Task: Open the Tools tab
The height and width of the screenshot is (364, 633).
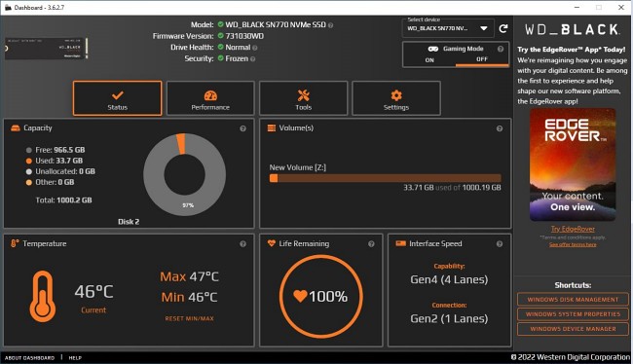Action: coord(303,98)
